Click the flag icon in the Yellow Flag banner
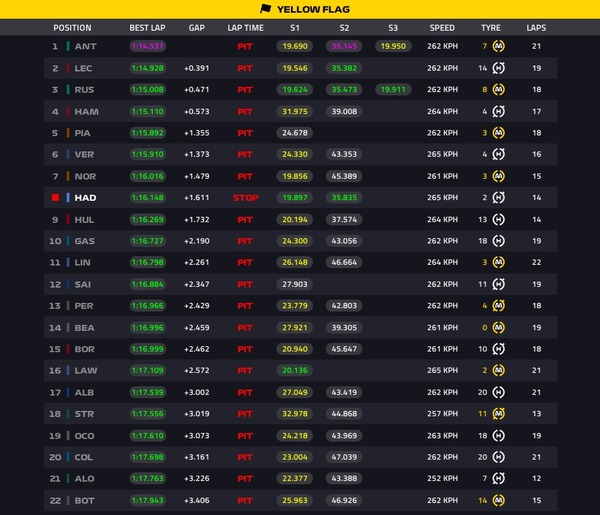This screenshot has height=515, width=600. coord(265,9)
